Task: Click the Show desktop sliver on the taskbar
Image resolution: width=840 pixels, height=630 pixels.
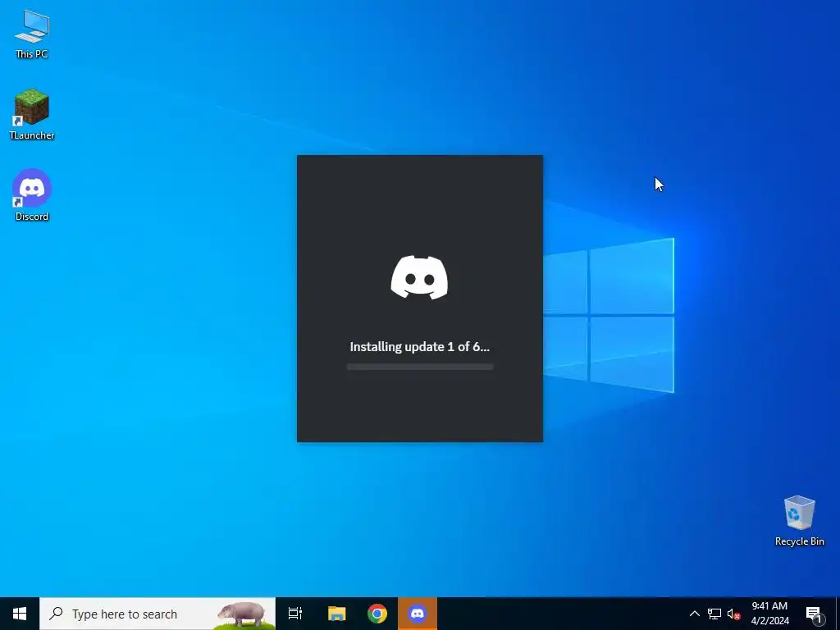Action: click(x=838, y=614)
